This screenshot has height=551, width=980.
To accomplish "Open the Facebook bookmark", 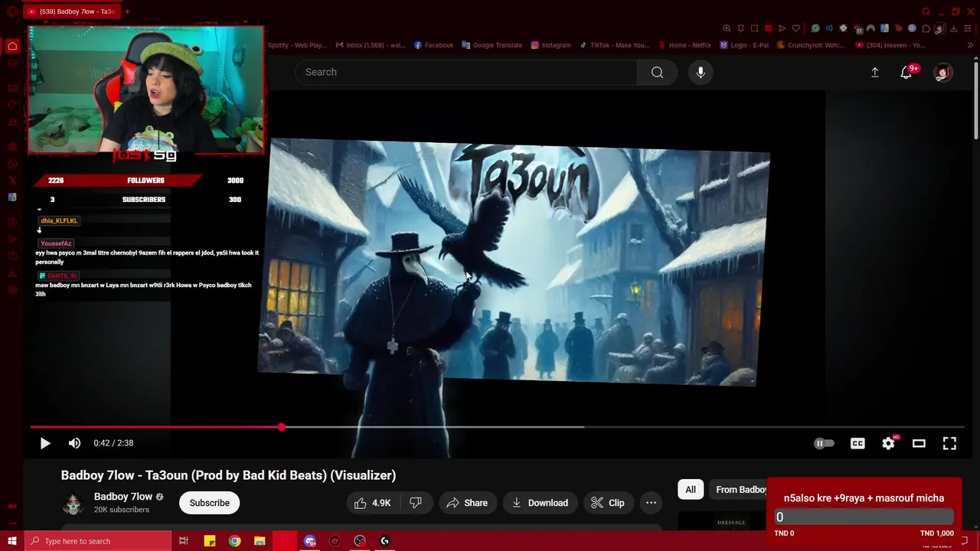I will point(434,45).
